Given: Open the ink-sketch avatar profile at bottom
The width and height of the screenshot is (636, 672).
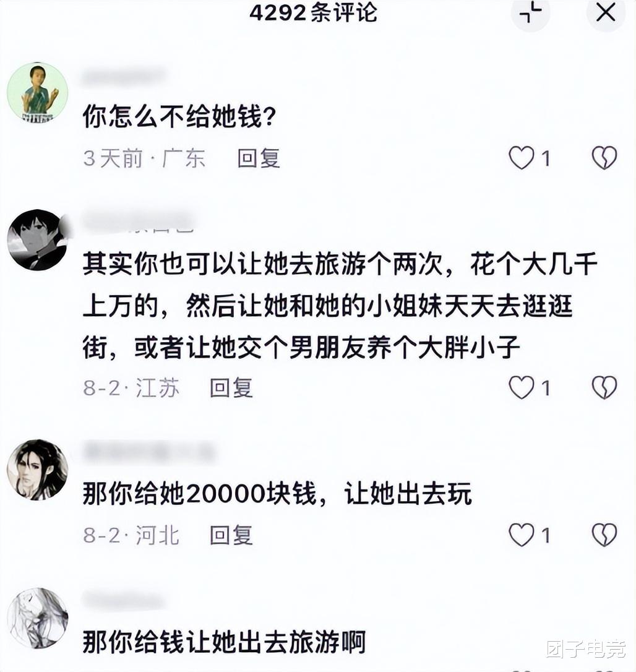Looking at the screenshot, I should click(x=38, y=618).
